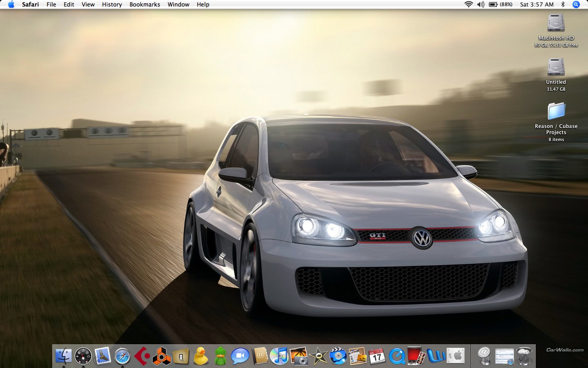The height and width of the screenshot is (368, 588).
Task: Select the Reason / Cubase Projects folder
Action: click(556, 111)
